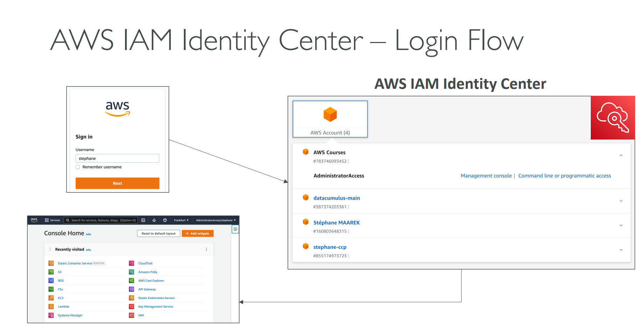Screen dimensions: 644x327
Task: Open the datacumulus-main account name
Action: coord(337,198)
